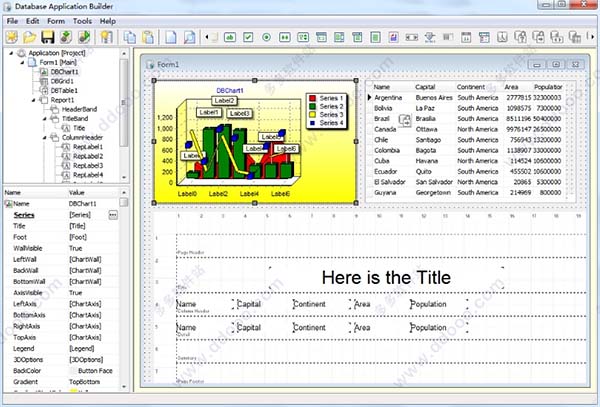
Task: Run application via gear with green play arrow
Action: pyautogui.click(x=84, y=37)
